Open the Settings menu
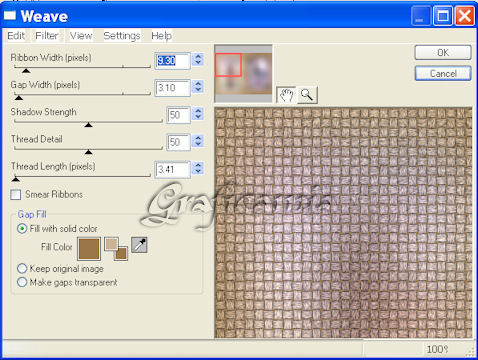 pos(122,36)
